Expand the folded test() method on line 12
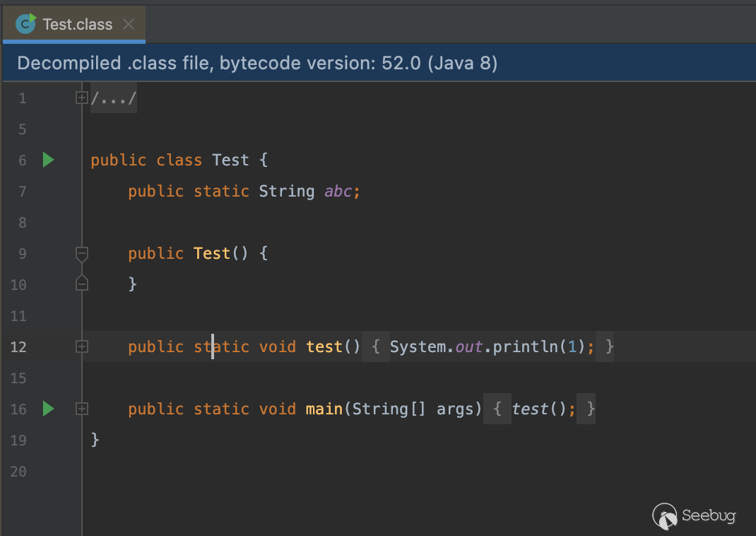Viewport: 756px width, 536px height. [x=81, y=346]
